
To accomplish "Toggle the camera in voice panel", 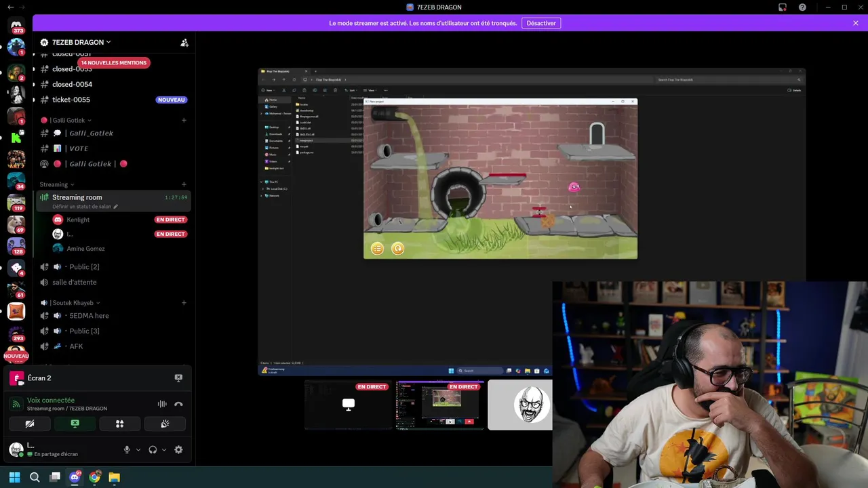I will pos(29,424).
